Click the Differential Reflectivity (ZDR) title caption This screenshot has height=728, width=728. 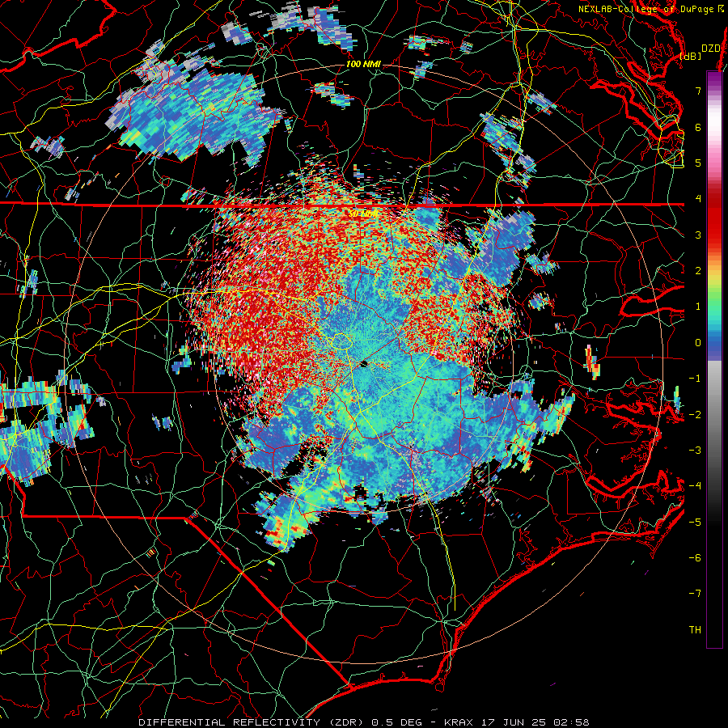coord(363,722)
